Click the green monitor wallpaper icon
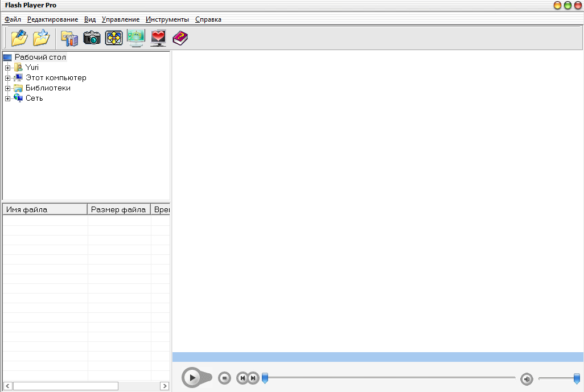 point(136,38)
